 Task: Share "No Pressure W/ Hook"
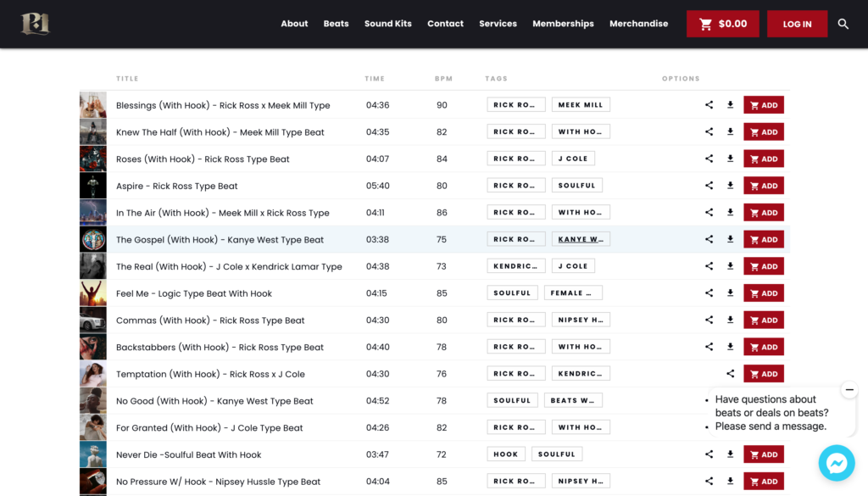tap(709, 481)
